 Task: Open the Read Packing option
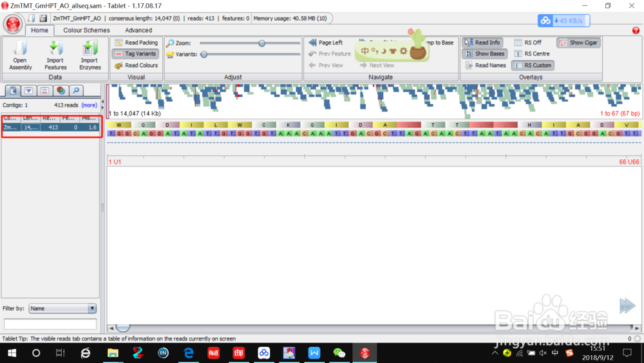point(135,43)
